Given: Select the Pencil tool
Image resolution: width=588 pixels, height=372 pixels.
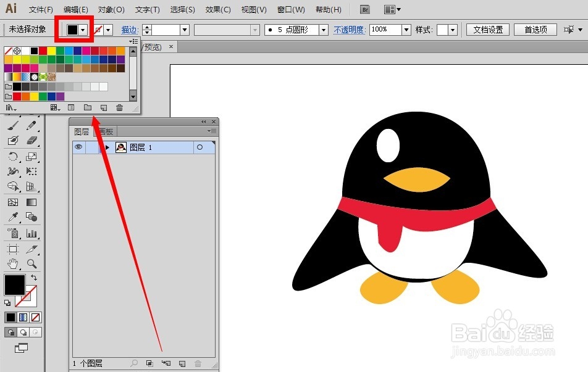Looking at the screenshot, I should click(x=31, y=125).
